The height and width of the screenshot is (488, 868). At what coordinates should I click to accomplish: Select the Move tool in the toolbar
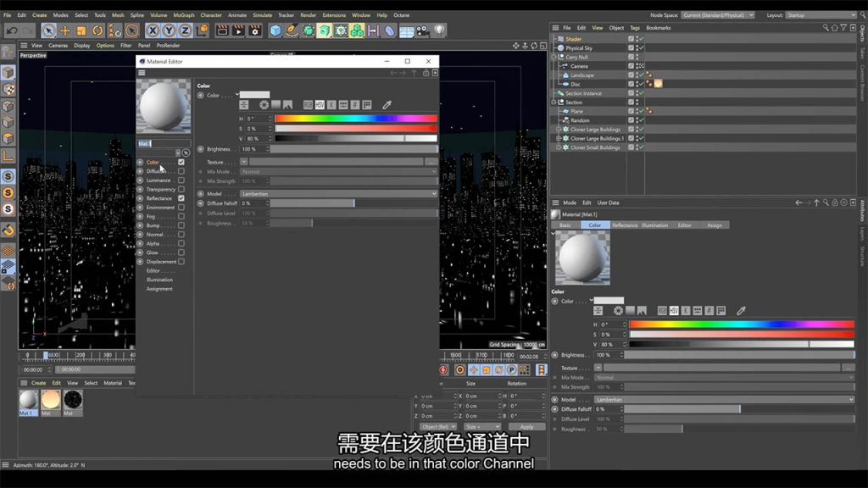(x=64, y=30)
